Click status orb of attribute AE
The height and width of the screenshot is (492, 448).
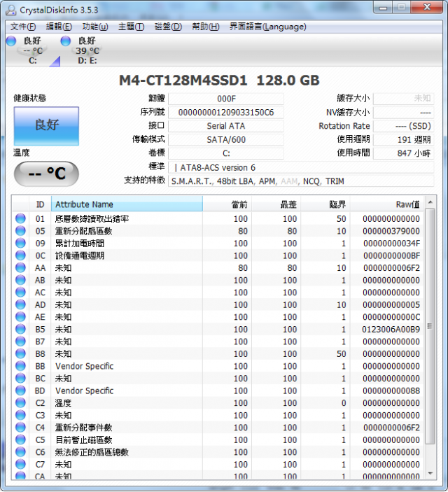[x=20, y=316]
